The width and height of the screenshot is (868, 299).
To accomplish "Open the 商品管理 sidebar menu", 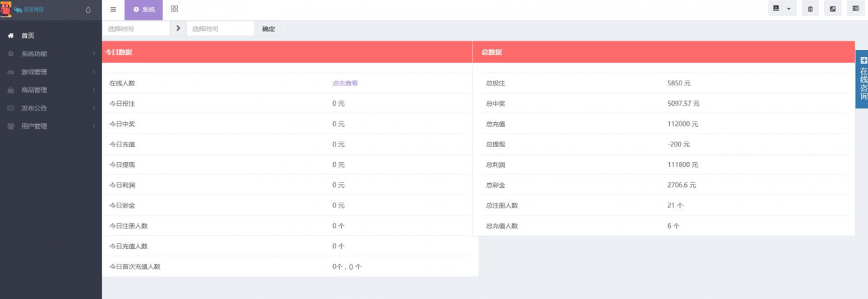I will [51, 90].
